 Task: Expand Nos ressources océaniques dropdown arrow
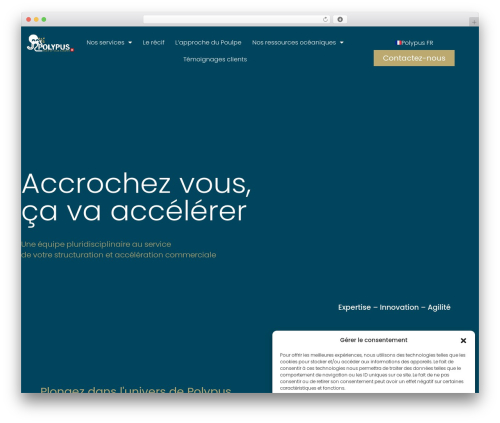[342, 43]
